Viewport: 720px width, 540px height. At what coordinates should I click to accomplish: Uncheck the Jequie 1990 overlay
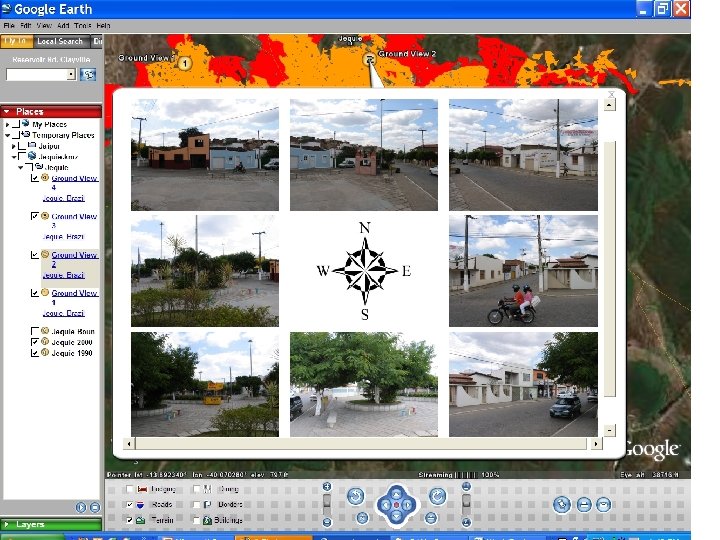(x=34, y=353)
